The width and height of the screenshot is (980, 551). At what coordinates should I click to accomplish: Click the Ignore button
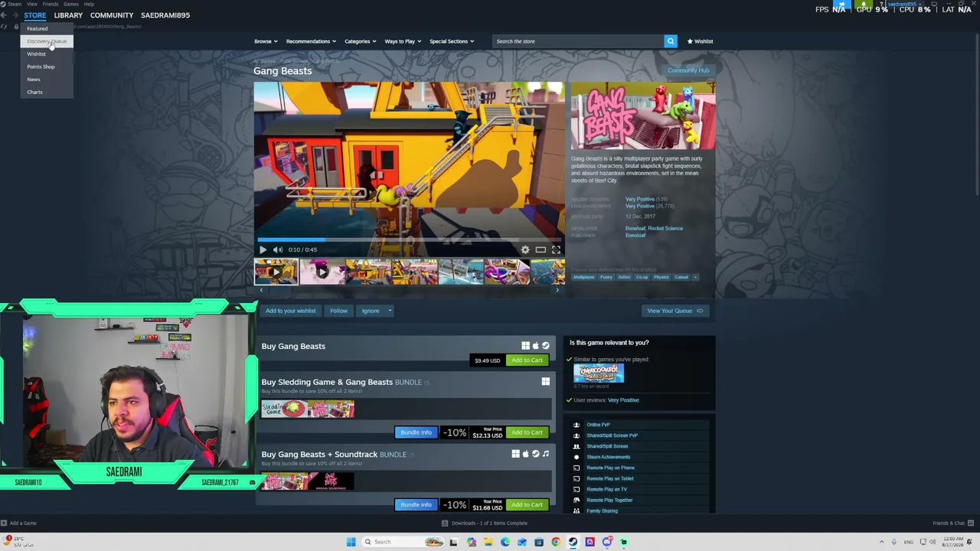click(371, 311)
